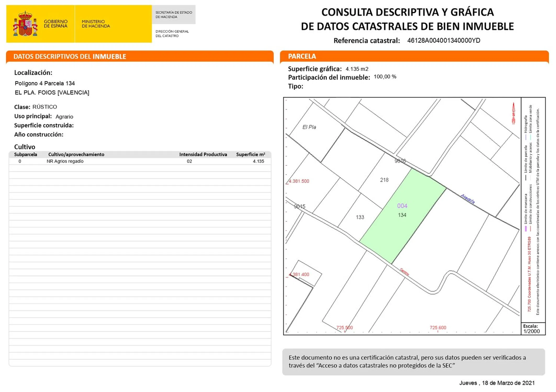Select the Parcela section header
The width and height of the screenshot is (556, 392).
[302, 56]
